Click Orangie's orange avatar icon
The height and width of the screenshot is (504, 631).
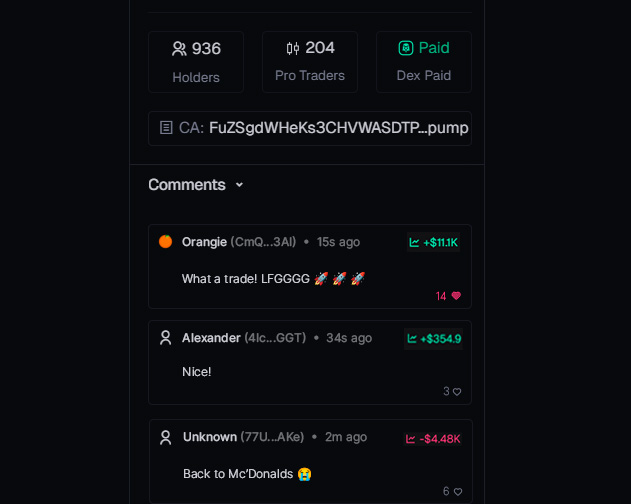pyautogui.click(x=166, y=242)
